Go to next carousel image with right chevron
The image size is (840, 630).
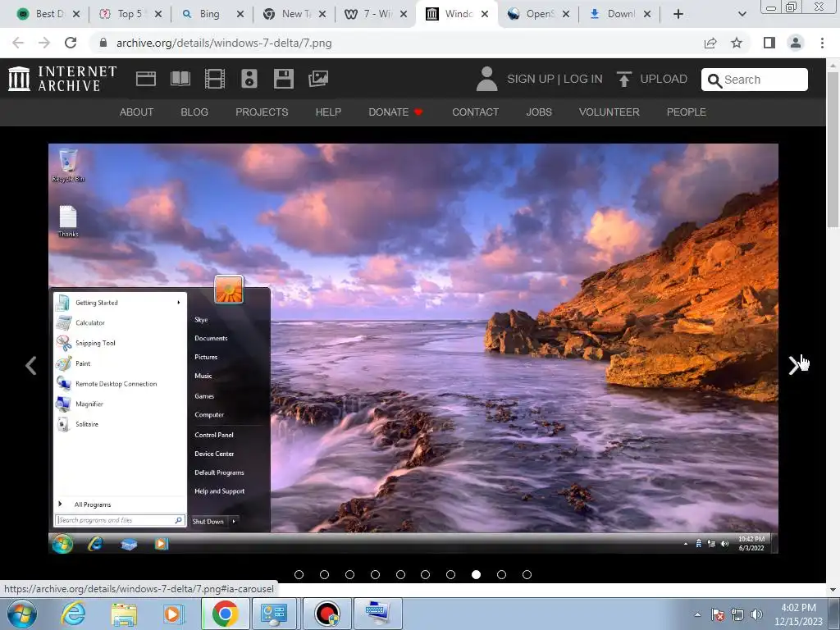point(793,365)
